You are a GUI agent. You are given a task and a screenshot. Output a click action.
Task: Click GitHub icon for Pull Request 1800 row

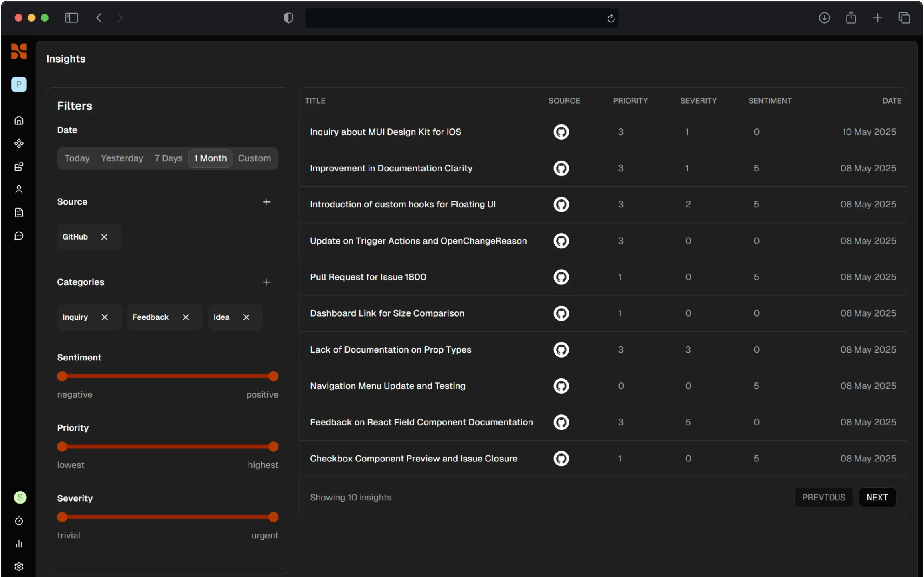(x=561, y=277)
